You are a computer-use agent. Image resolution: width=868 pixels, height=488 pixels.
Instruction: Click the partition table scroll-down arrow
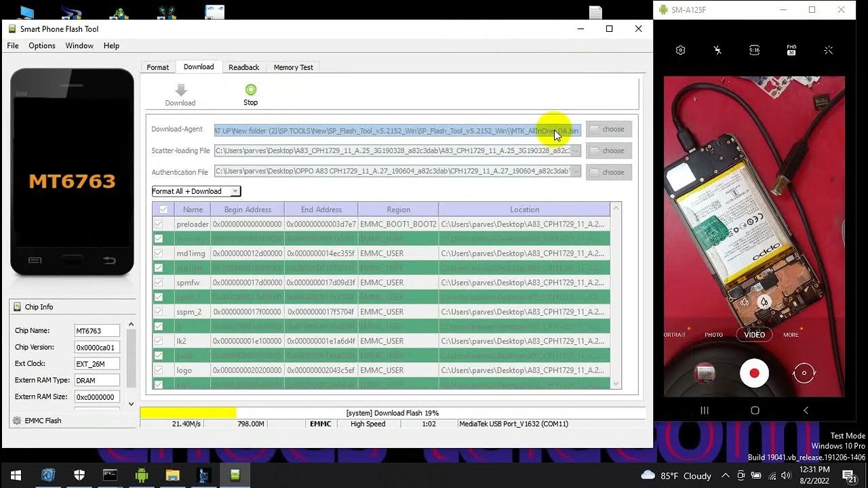[x=616, y=384]
